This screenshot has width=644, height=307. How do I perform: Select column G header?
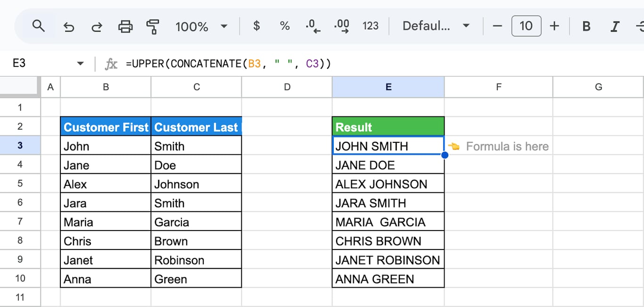pos(598,87)
